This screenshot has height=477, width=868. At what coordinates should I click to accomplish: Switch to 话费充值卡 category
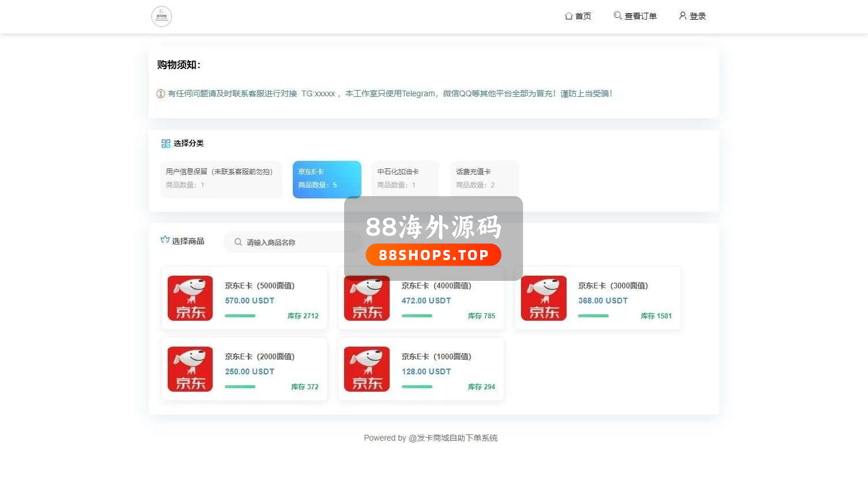click(x=484, y=179)
